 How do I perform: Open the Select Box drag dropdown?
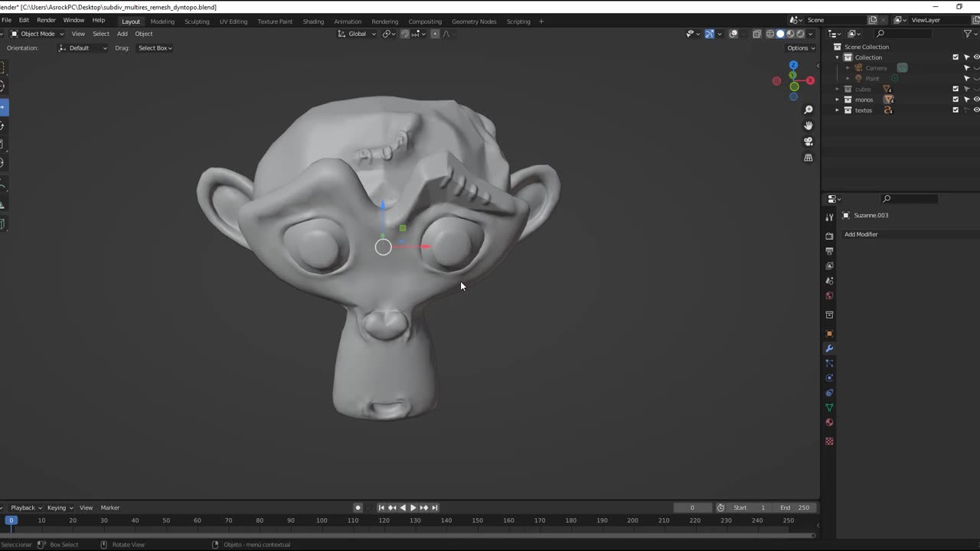(x=155, y=48)
